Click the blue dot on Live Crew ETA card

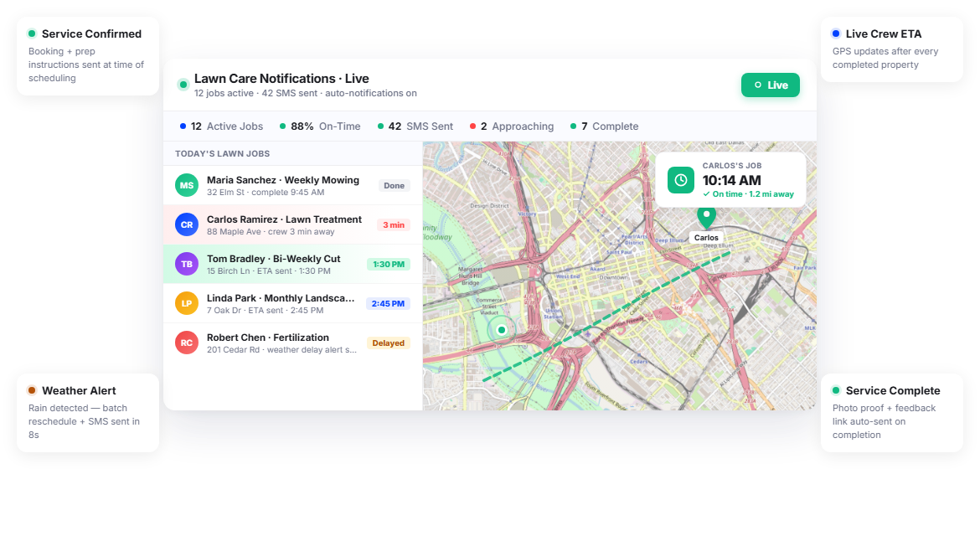pyautogui.click(x=836, y=33)
